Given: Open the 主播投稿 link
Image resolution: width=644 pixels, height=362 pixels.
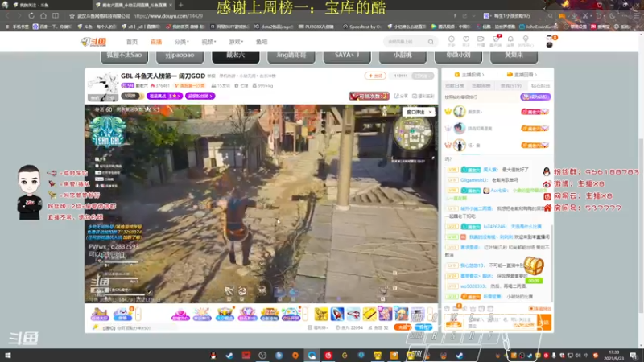Looking at the screenshot, I should coord(469,75).
